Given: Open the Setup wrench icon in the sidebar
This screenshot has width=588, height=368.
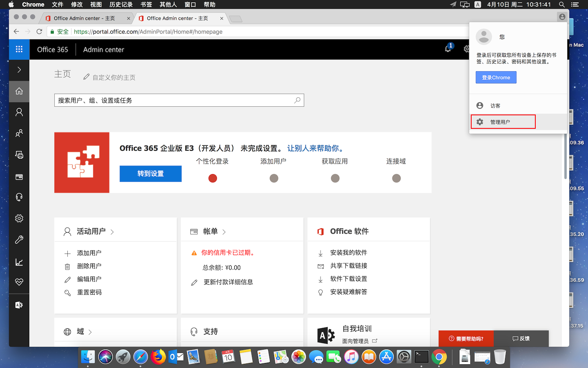Looking at the screenshot, I should tap(19, 240).
